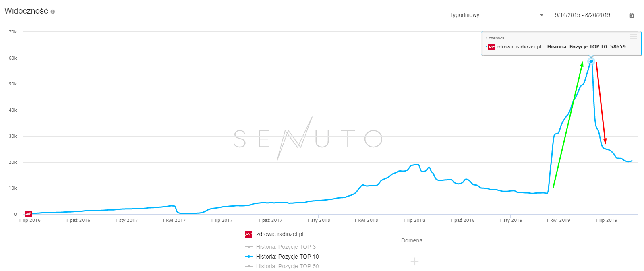Image resolution: width=644 pixels, height=271 pixels.
Task: Click the 1 kwi 2019 axis label
Action: [558, 220]
